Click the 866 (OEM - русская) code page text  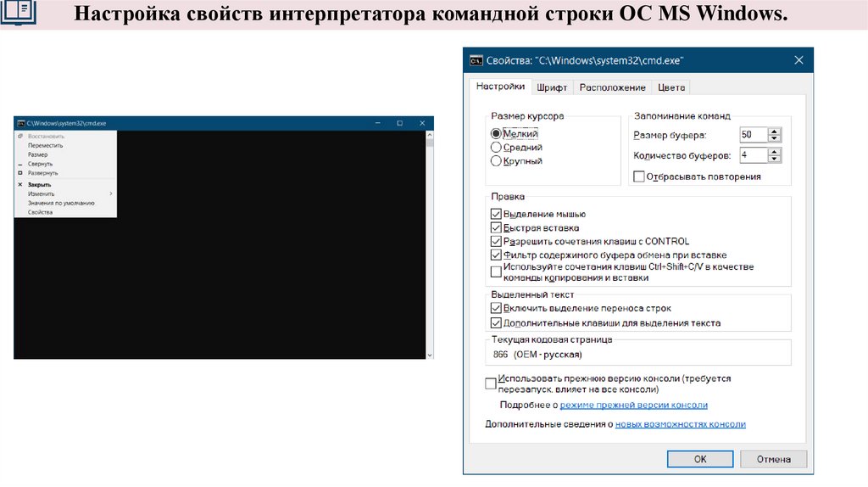(537, 355)
